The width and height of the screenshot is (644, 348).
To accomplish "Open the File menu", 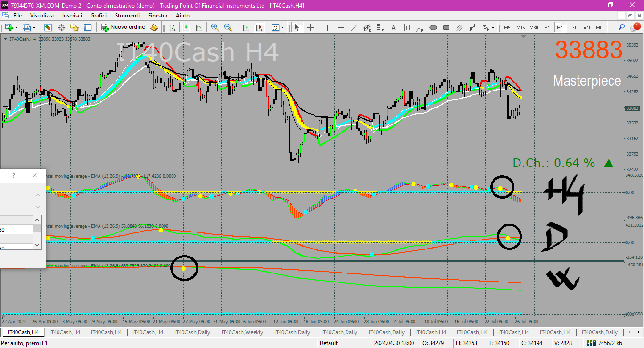I will (17, 16).
